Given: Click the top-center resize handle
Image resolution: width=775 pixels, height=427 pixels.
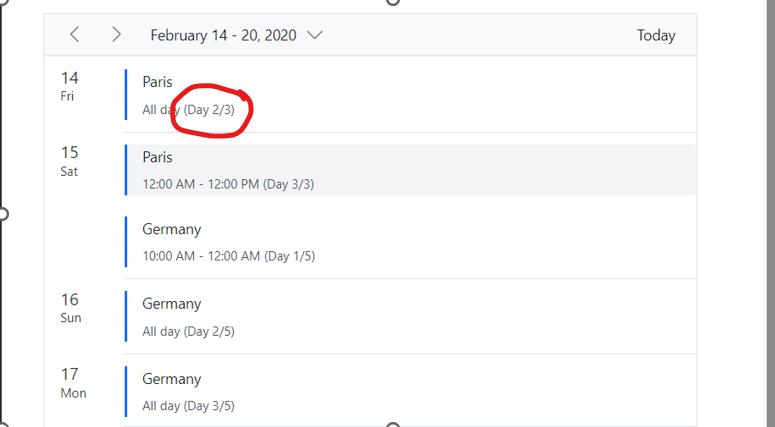Looking at the screenshot, I should click(393, 2).
